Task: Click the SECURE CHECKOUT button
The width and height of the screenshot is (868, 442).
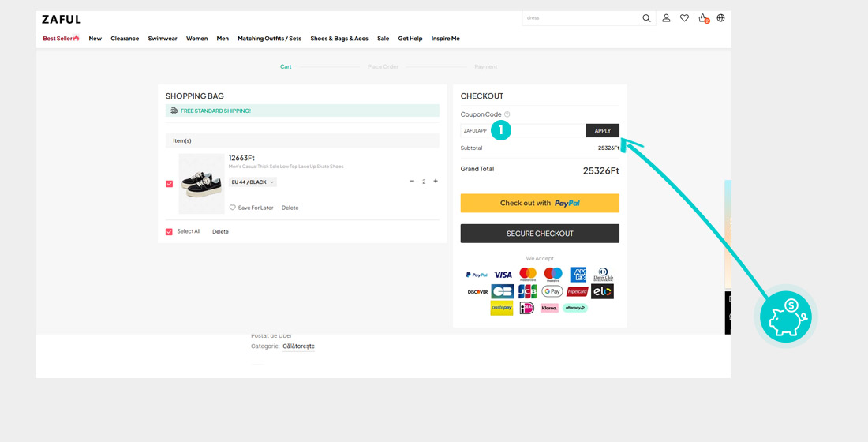Action: (x=540, y=234)
